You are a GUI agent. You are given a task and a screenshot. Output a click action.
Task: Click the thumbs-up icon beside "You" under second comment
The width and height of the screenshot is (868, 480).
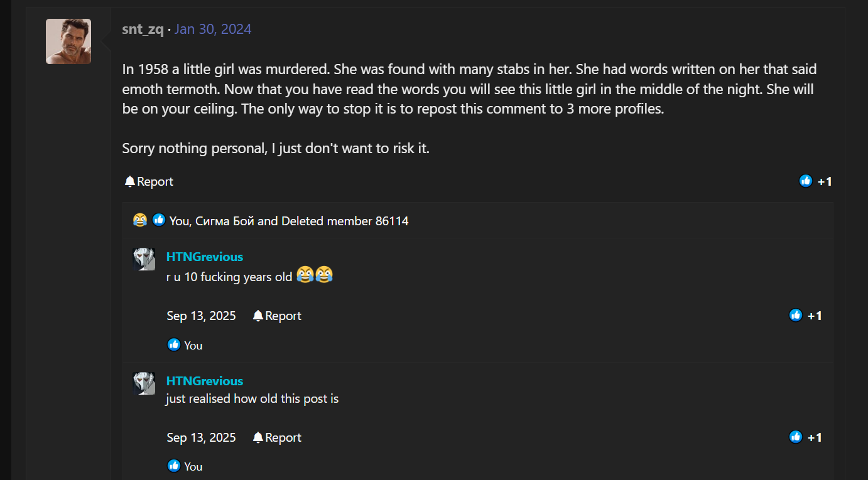click(174, 466)
